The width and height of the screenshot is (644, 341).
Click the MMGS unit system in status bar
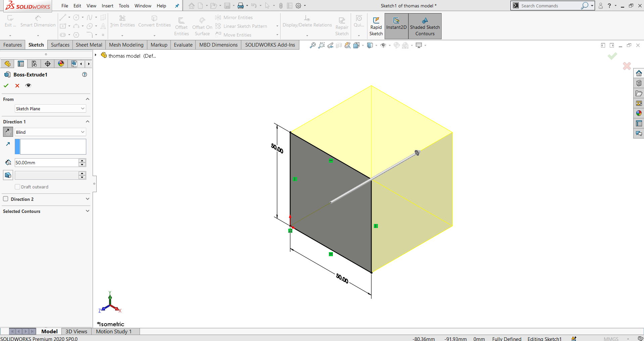(611, 339)
